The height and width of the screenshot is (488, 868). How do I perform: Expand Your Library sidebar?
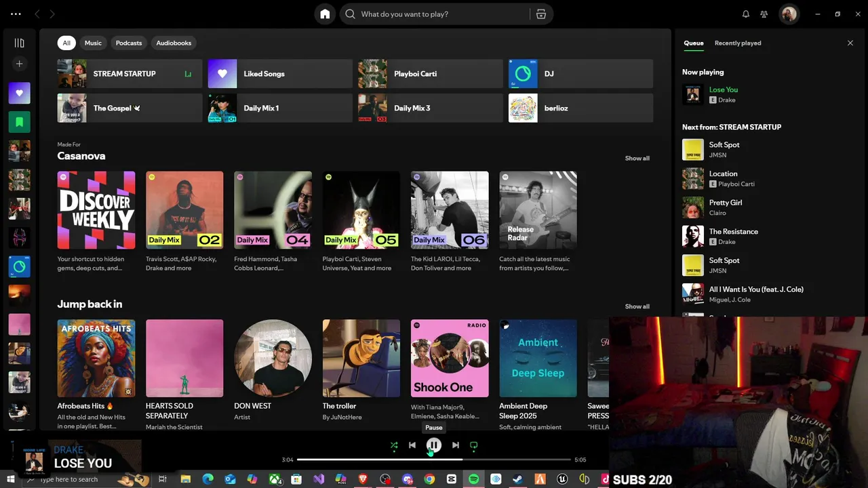tap(19, 43)
